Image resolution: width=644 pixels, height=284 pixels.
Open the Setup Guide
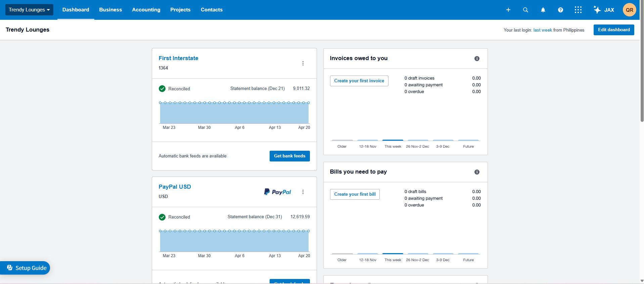click(25, 268)
